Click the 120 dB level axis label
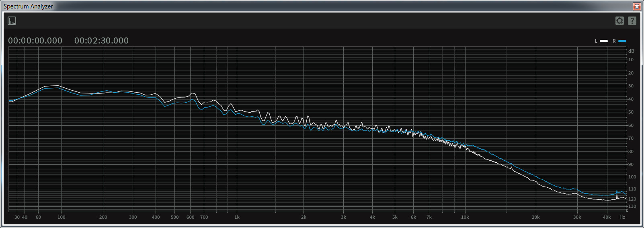The image size is (644, 228). pos(632,199)
